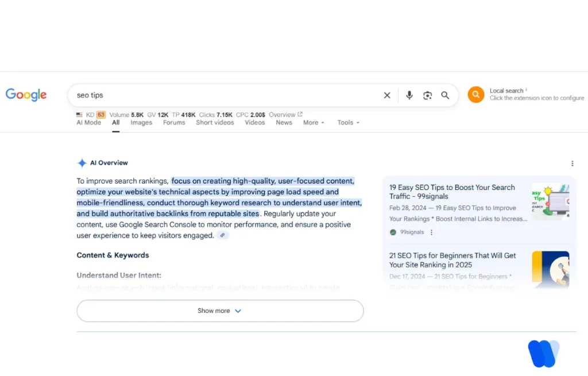The image size is (588, 376).
Task: Open '19 Easy SEO Tips to Boost' result
Action: point(452,192)
